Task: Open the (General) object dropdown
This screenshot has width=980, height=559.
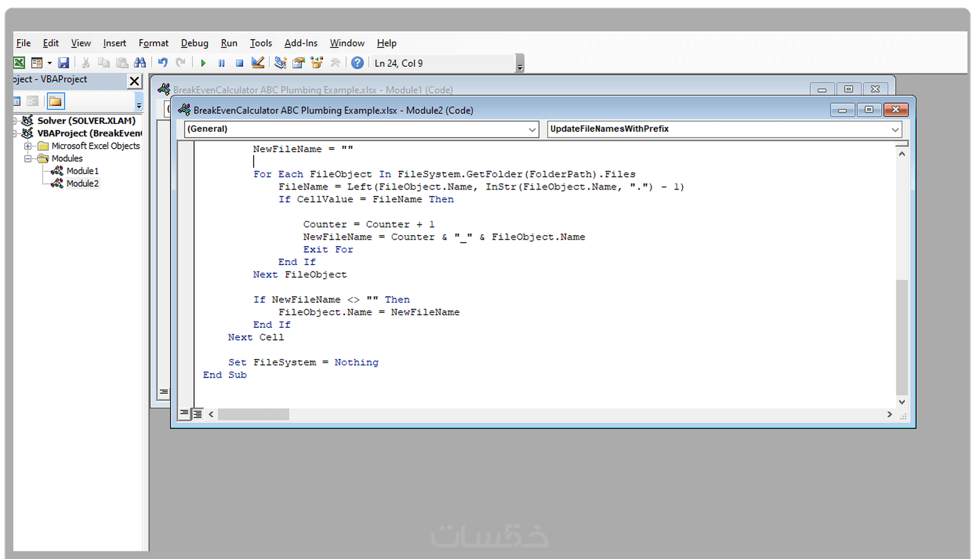Action: (x=532, y=129)
